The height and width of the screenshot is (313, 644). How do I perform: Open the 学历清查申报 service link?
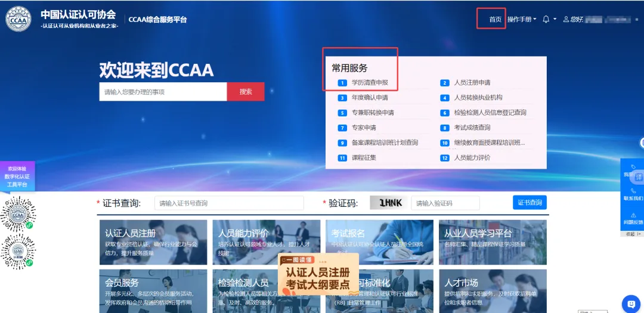pos(370,82)
